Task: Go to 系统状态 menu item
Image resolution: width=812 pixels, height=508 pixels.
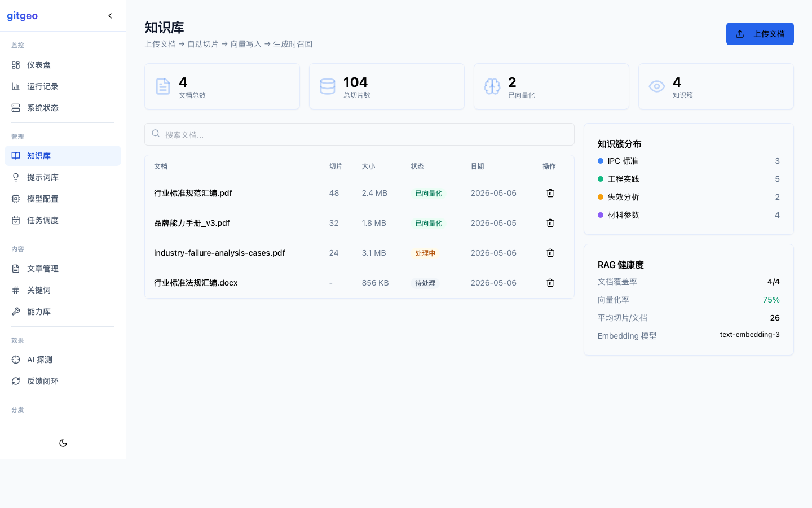Action: [63, 108]
